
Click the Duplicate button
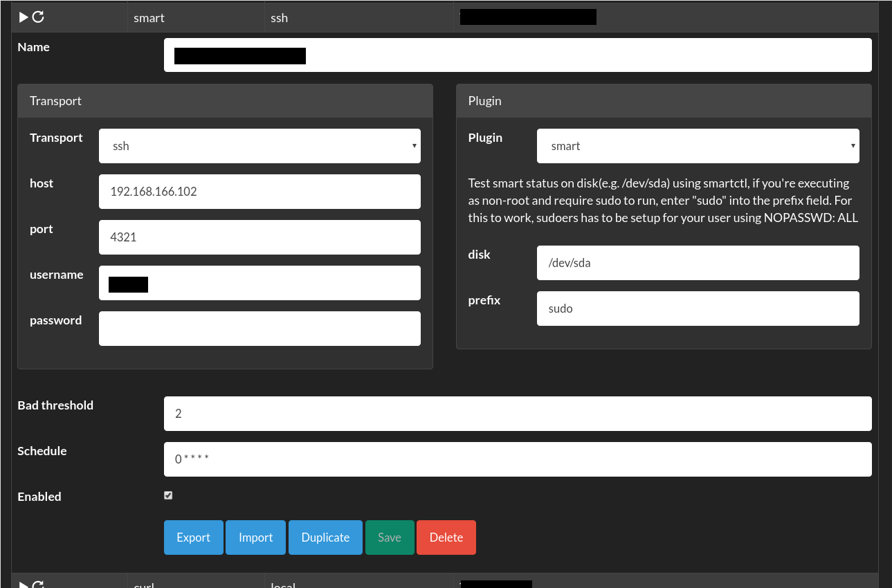point(325,538)
